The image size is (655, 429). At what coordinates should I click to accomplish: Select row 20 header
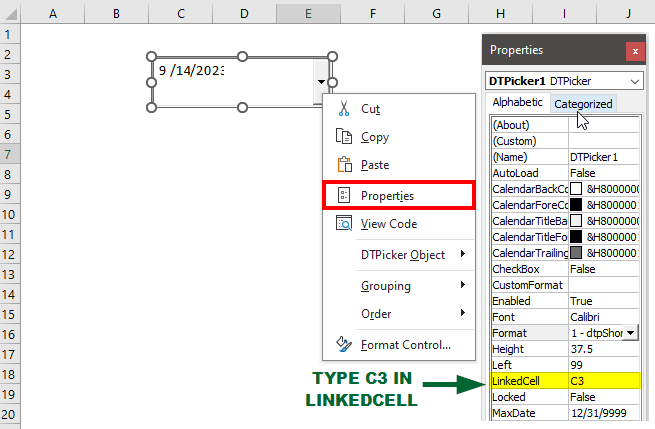pyautogui.click(x=10, y=414)
